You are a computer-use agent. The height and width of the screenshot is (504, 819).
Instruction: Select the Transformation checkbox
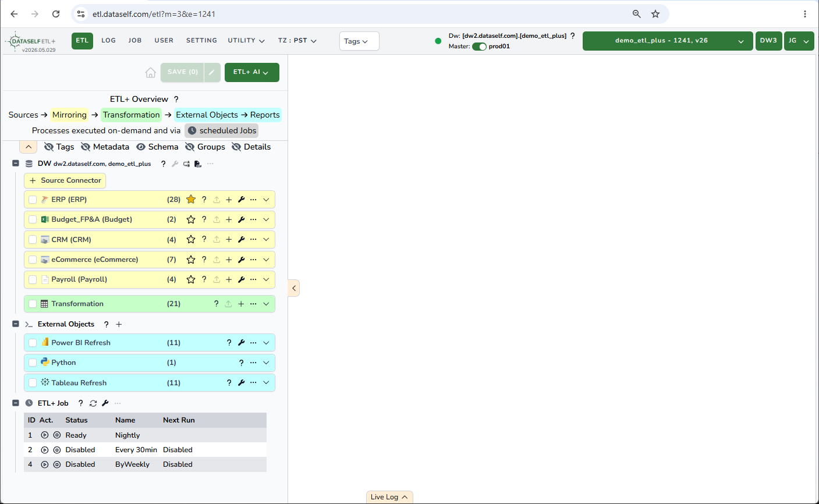tap(33, 304)
